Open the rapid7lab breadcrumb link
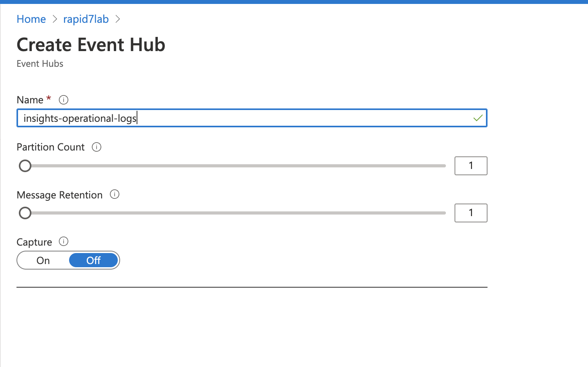Screen dimensions: 588x367 86,19
